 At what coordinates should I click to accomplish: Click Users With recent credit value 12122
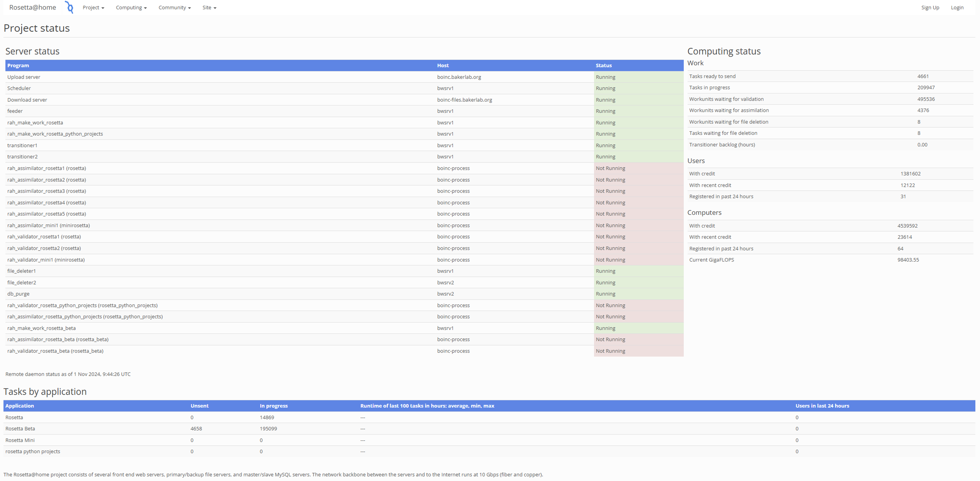[x=907, y=185]
